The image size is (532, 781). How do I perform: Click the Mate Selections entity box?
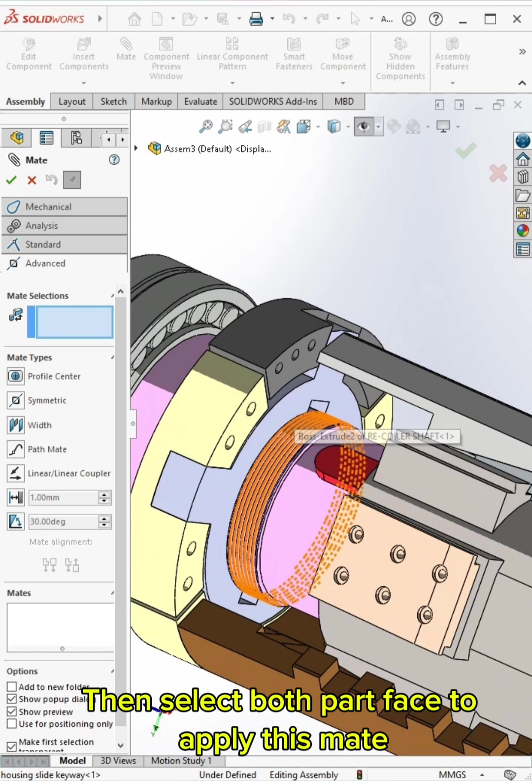pos(74,322)
